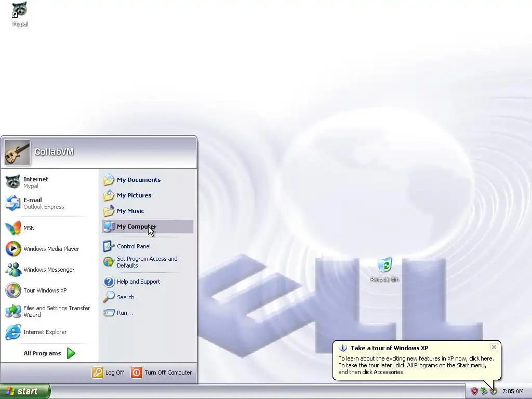Click the info icon in tour balloon
Viewport: 532px width, 399px height.
coord(343,348)
